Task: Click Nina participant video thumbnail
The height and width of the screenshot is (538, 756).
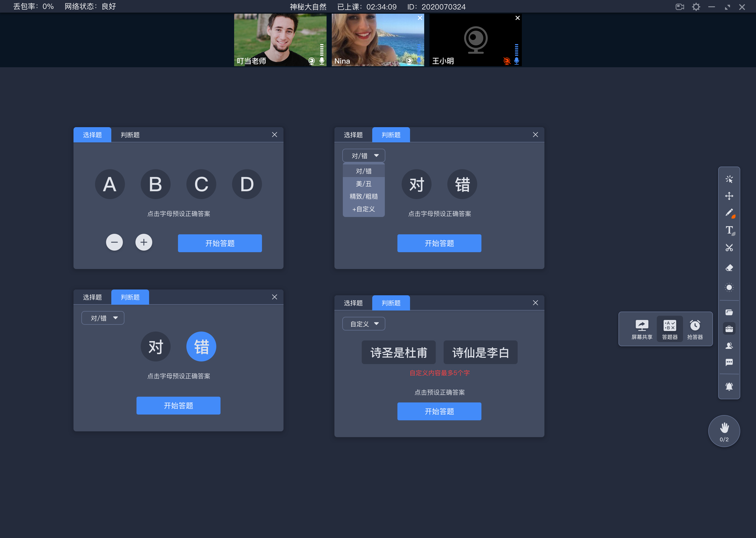Action: point(377,39)
